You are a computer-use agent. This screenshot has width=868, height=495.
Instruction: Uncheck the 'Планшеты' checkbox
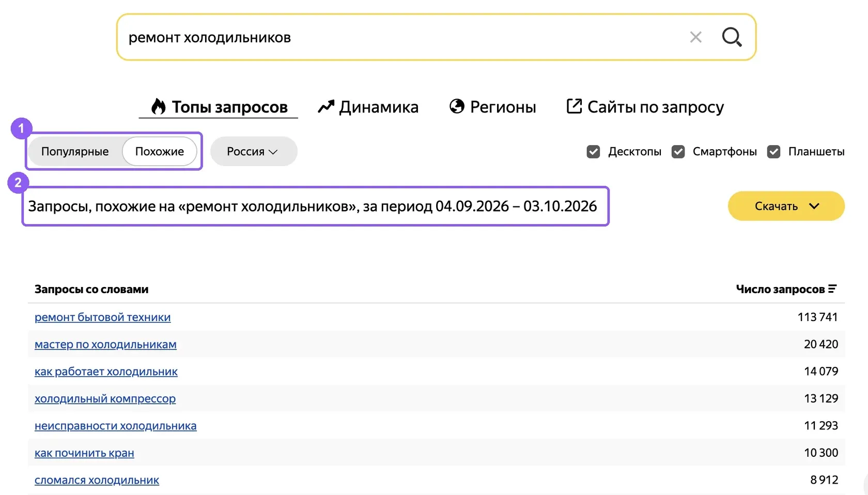[773, 152]
